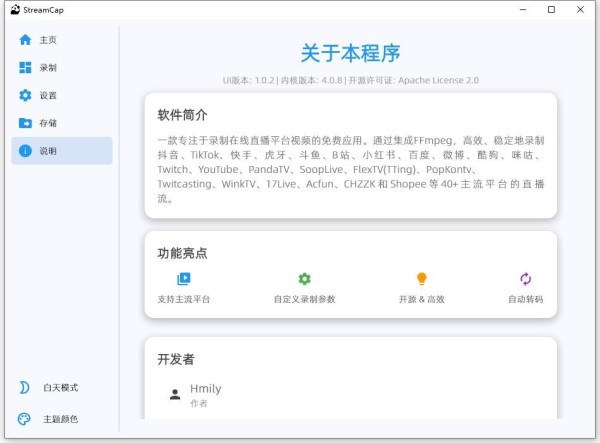Click the 功能亮点 card heading
This screenshot has width=600, height=443.
point(183,253)
